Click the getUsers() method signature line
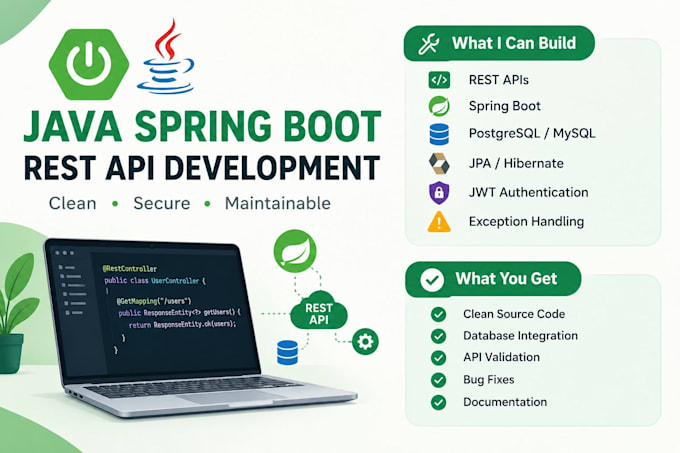This screenshot has height=453, width=680. click(x=179, y=313)
